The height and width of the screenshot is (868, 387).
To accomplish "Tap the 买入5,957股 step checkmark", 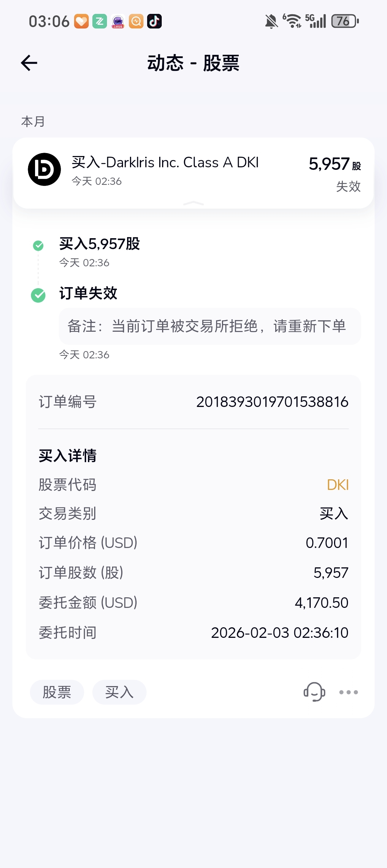I will [38, 245].
